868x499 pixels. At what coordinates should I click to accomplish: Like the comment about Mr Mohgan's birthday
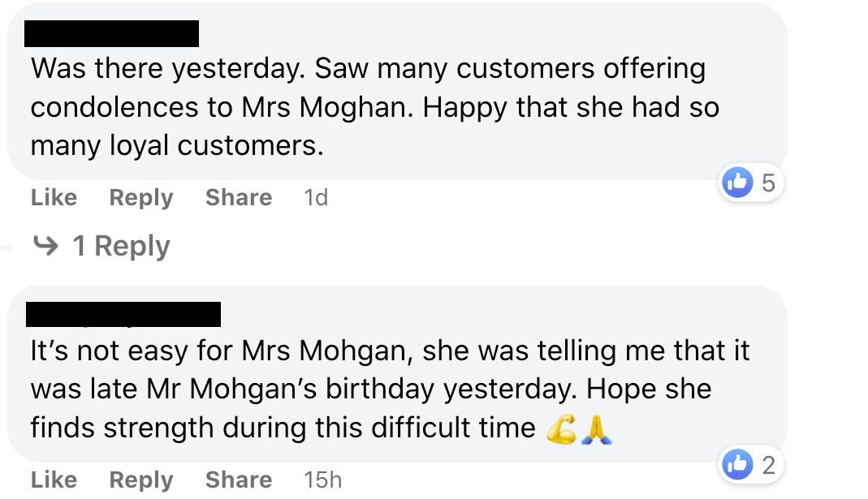54,480
